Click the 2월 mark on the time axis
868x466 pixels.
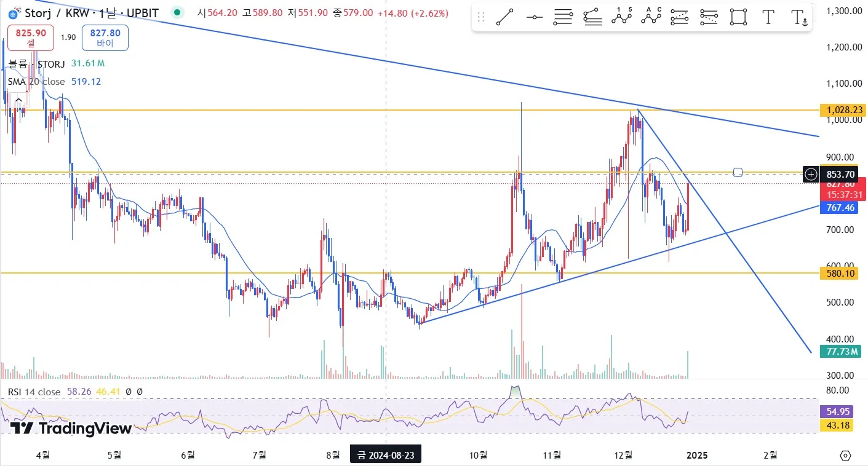770,456
